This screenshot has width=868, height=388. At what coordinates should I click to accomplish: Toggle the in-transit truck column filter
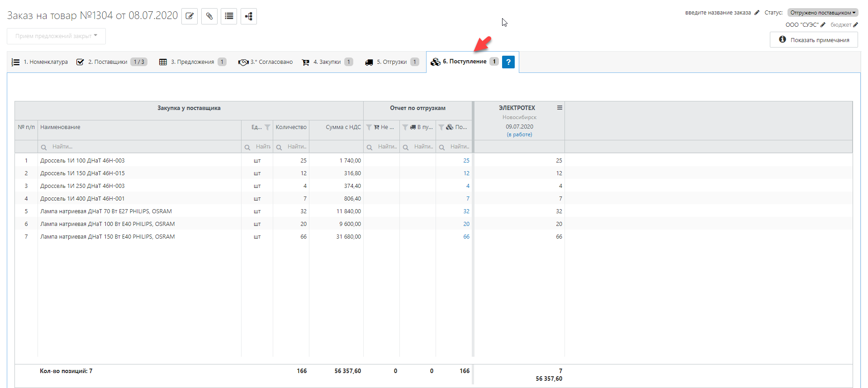pos(405,127)
